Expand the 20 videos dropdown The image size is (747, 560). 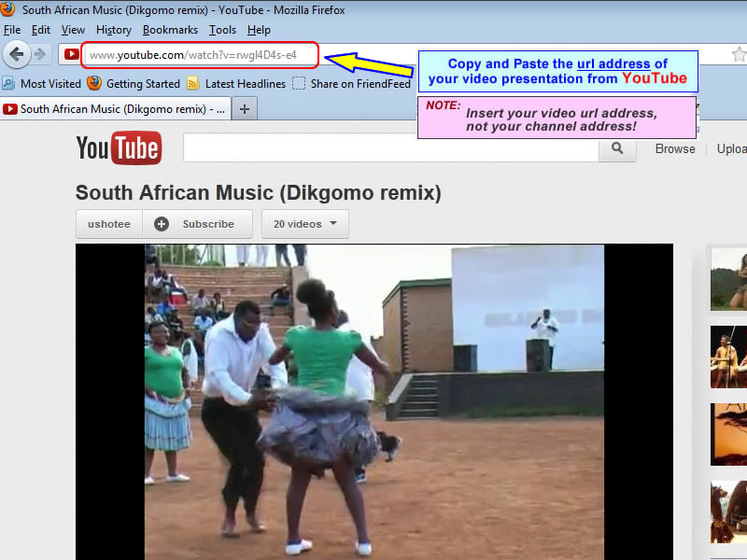(x=305, y=224)
